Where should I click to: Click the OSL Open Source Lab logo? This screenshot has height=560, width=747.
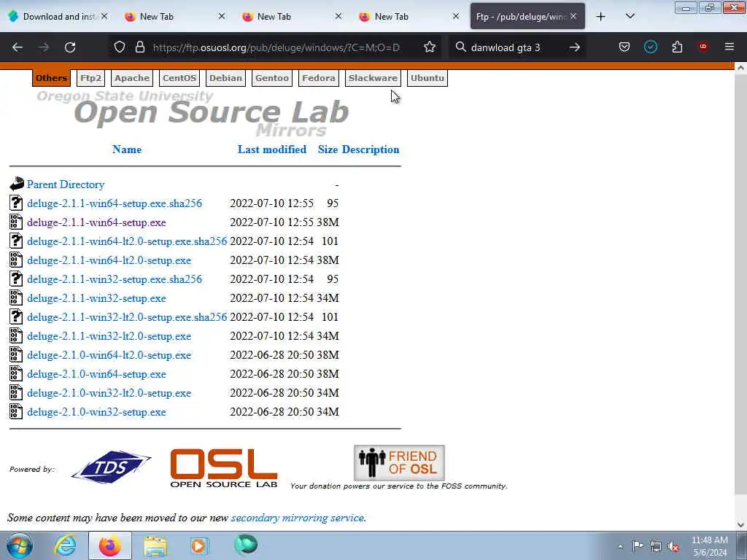coord(224,468)
